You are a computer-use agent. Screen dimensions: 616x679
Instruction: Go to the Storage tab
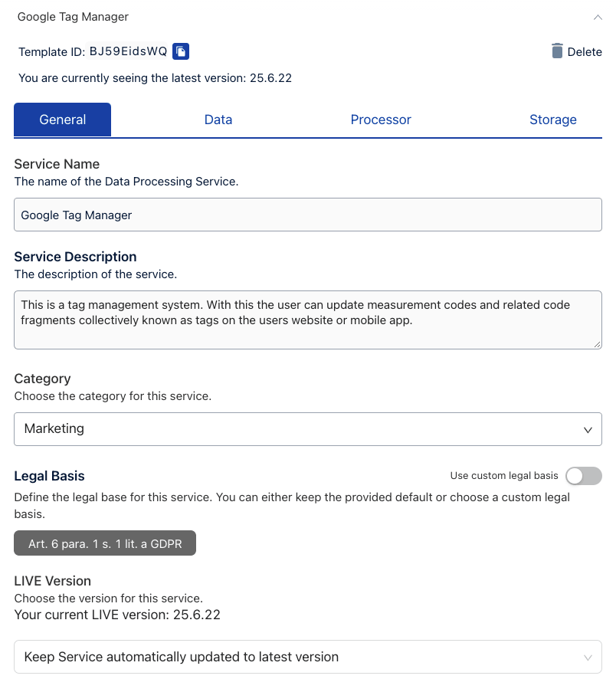552,120
